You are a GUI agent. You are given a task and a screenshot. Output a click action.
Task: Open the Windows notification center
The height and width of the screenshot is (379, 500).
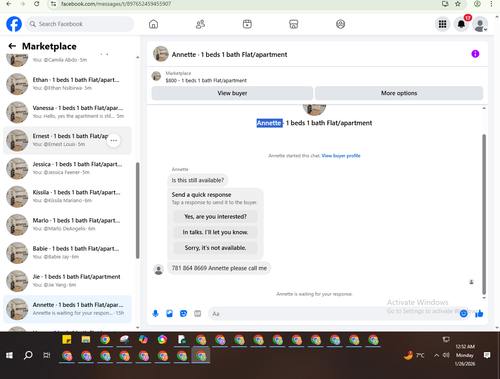click(487, 355)
